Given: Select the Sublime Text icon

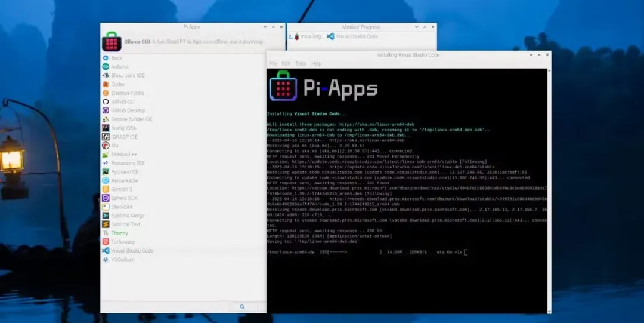Looking at the screenshot, I should (106, 224).
